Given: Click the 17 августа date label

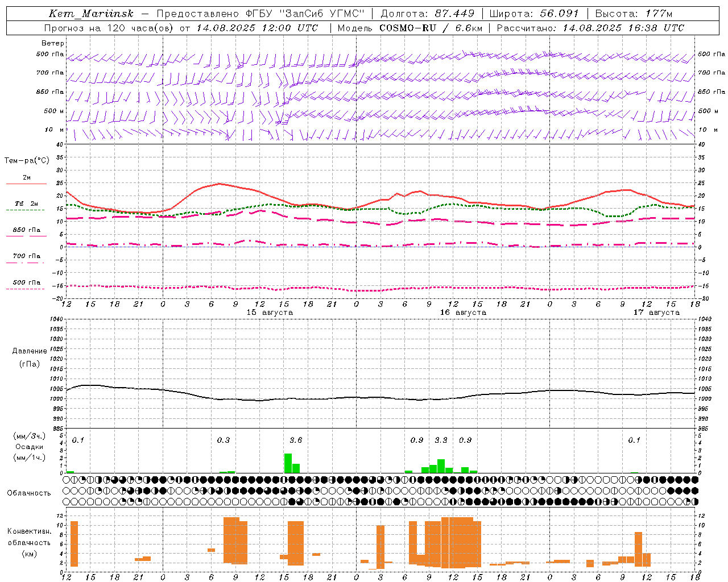Looking at the screenshot, I should tap(656, 313).
